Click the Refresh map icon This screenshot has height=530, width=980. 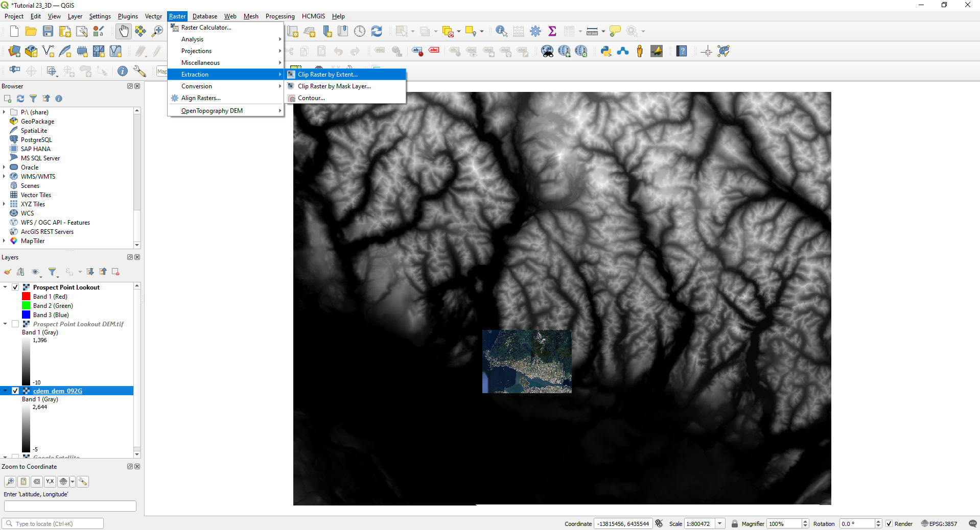tap(377, 31)
